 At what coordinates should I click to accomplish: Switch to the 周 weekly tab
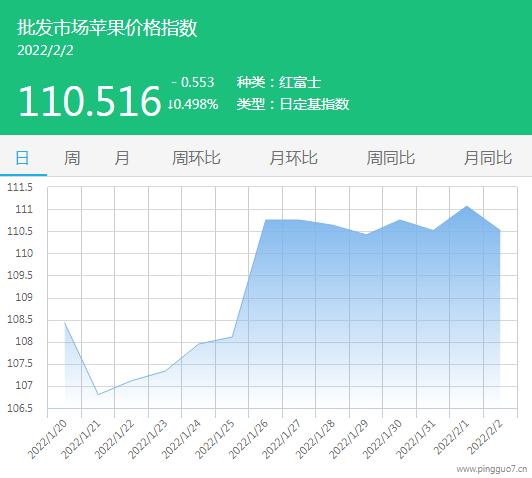(x=72, y=158)
